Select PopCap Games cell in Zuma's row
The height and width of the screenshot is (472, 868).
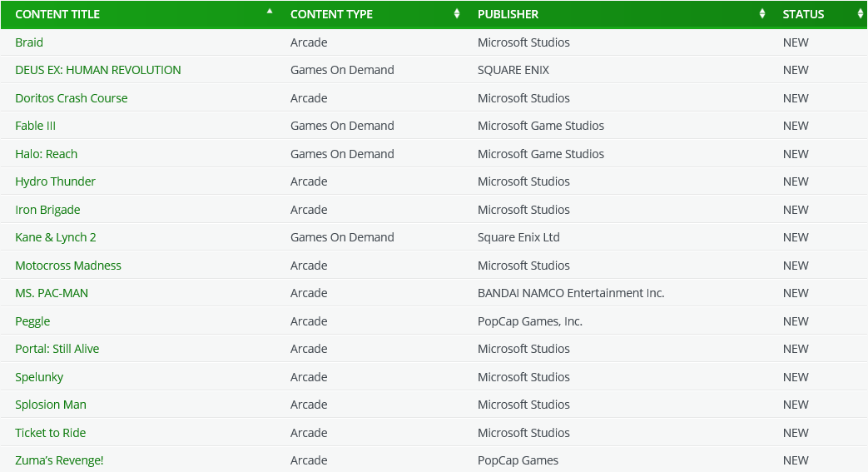pos(518,460)
